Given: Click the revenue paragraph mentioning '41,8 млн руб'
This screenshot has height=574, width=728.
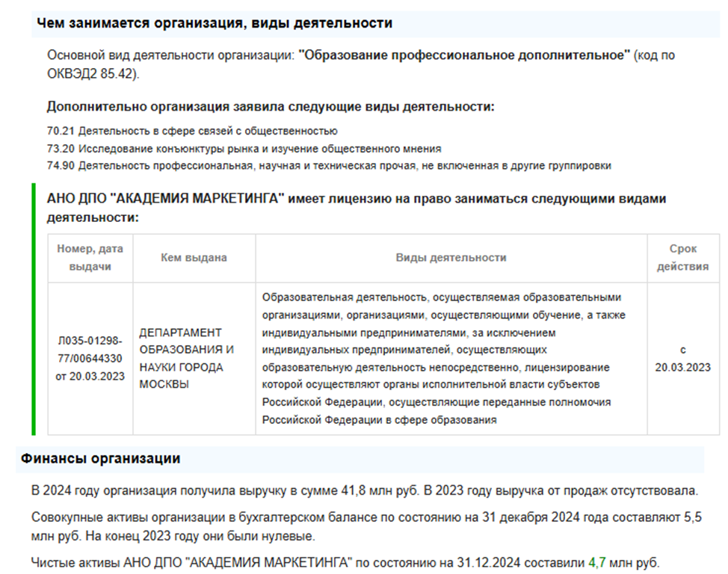Looking at the screenshot, I should 365,491.
